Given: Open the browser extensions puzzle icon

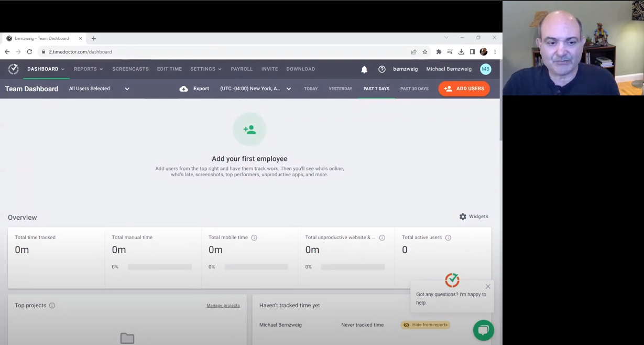Looking at the screenshot, I should coord(439,52).
